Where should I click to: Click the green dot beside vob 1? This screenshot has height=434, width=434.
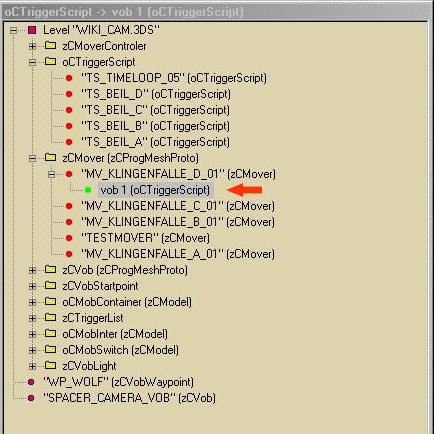(88, 190)
